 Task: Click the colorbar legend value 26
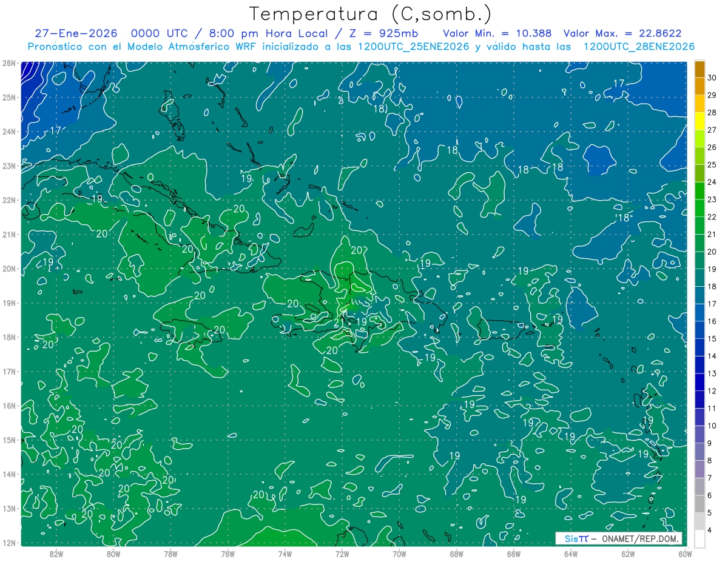coord(712,147)
